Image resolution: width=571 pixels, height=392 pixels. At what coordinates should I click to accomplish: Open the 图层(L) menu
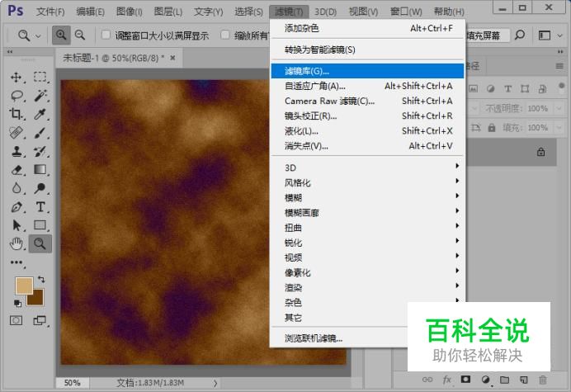(168, 12)
